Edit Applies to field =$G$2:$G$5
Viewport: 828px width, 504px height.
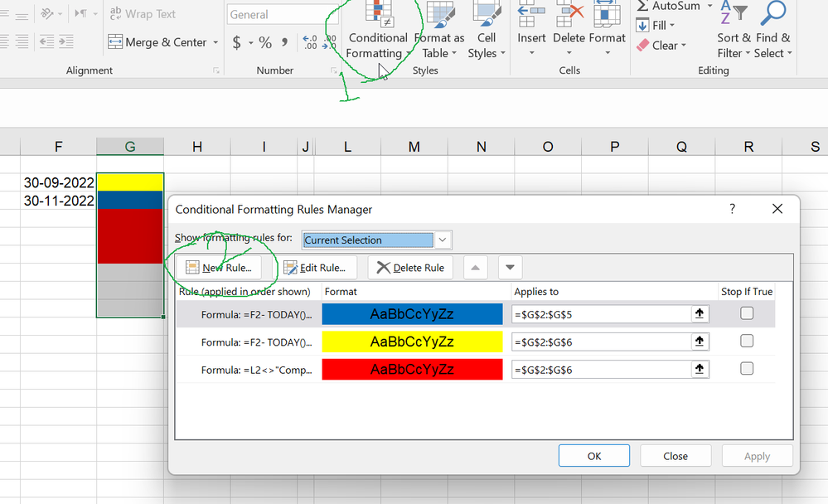pyautogui.click(x=602, y=314)
